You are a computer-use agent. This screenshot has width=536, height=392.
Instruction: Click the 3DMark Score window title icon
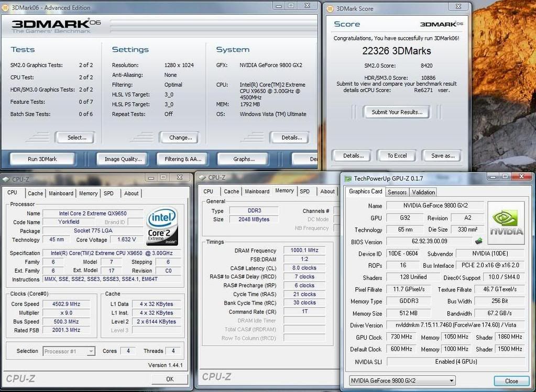coord(330,9)
